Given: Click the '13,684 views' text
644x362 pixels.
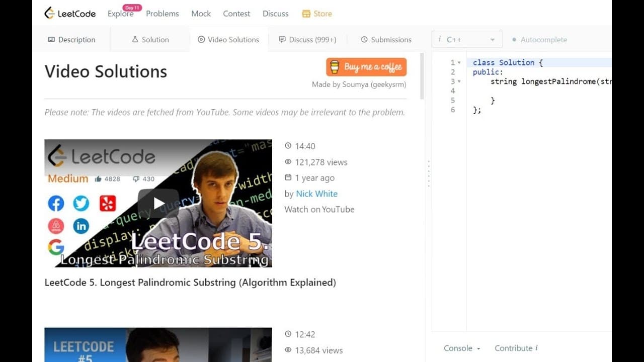Looking at the screenshot, I should point(319,350).
